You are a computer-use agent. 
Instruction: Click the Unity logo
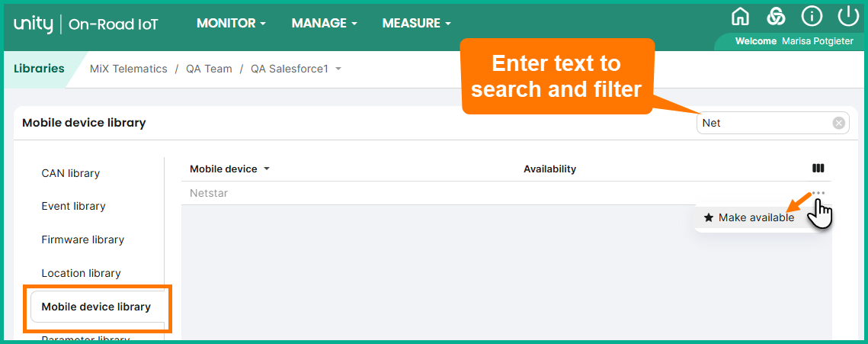tap(33, 24)
